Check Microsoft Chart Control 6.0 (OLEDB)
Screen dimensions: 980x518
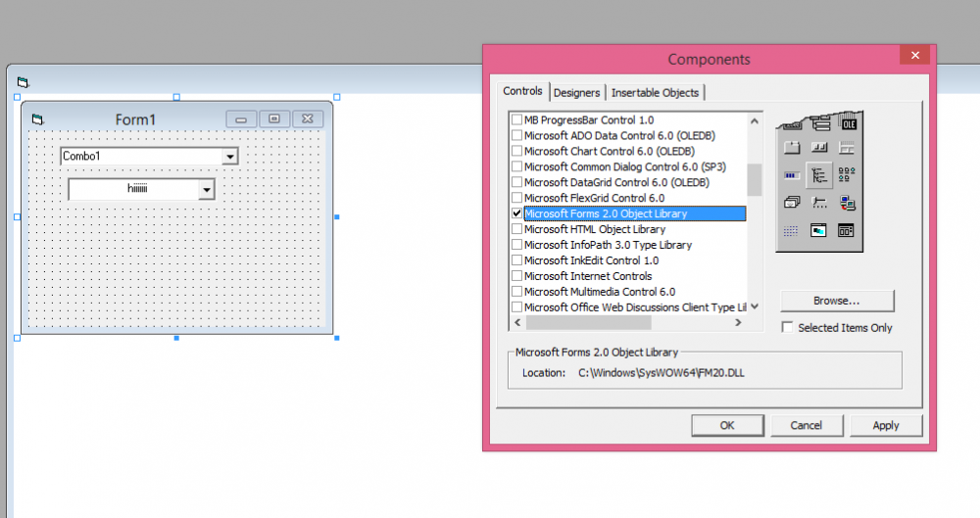point(516,151)
